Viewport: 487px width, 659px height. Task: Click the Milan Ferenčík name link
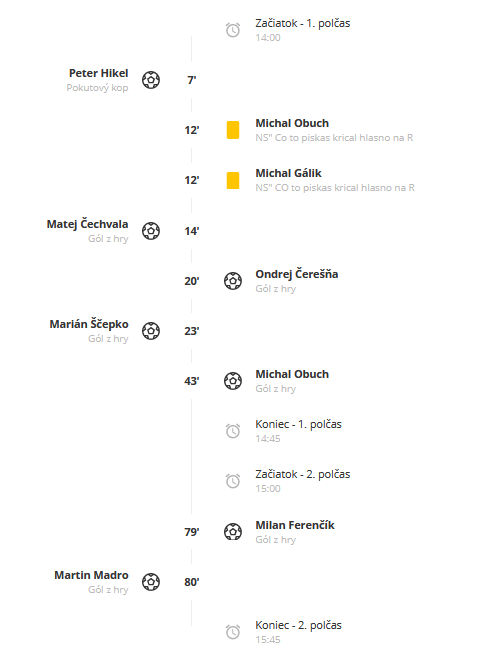point(295,525)
